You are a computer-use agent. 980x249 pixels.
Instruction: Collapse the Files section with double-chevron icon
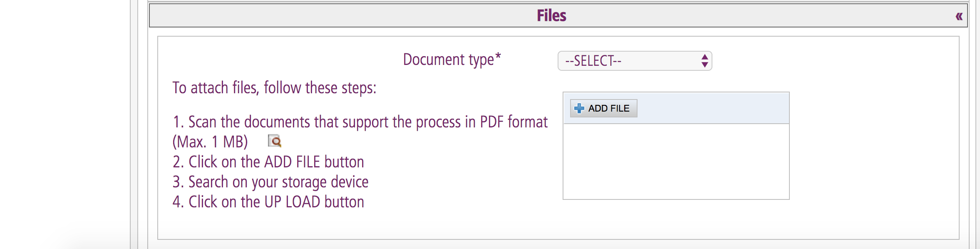tap(959, 16)
